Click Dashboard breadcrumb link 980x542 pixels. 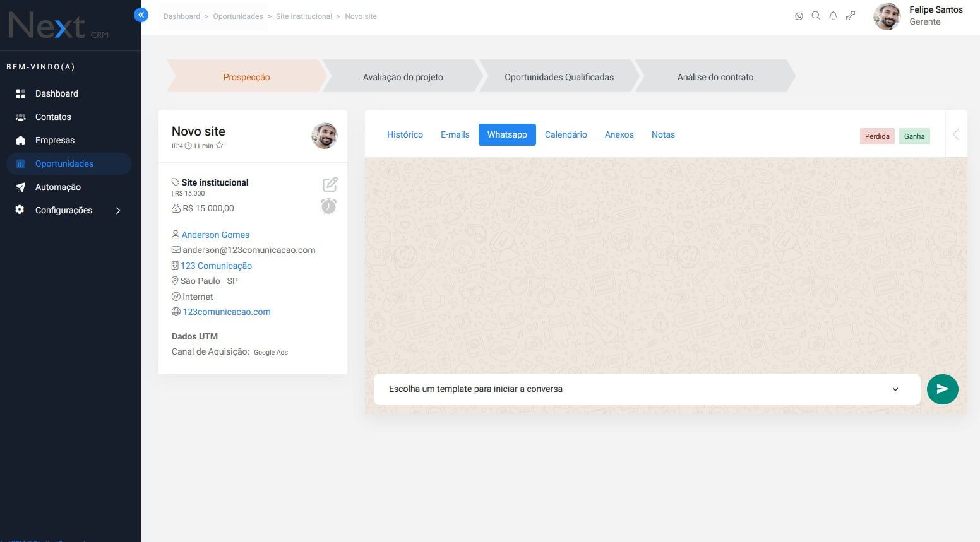(182, 16)
